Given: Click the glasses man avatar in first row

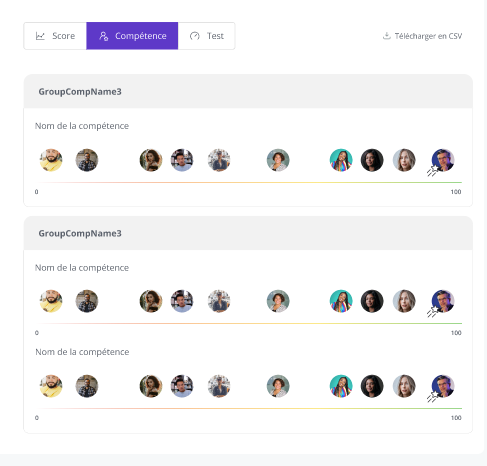Looking at the screenshot, I should (443, 160).
